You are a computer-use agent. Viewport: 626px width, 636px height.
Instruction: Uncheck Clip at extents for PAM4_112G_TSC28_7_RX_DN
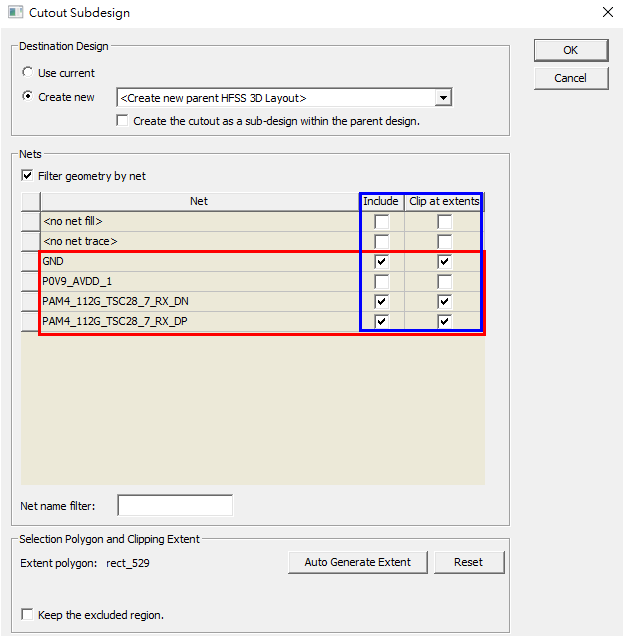coord(444,301)
